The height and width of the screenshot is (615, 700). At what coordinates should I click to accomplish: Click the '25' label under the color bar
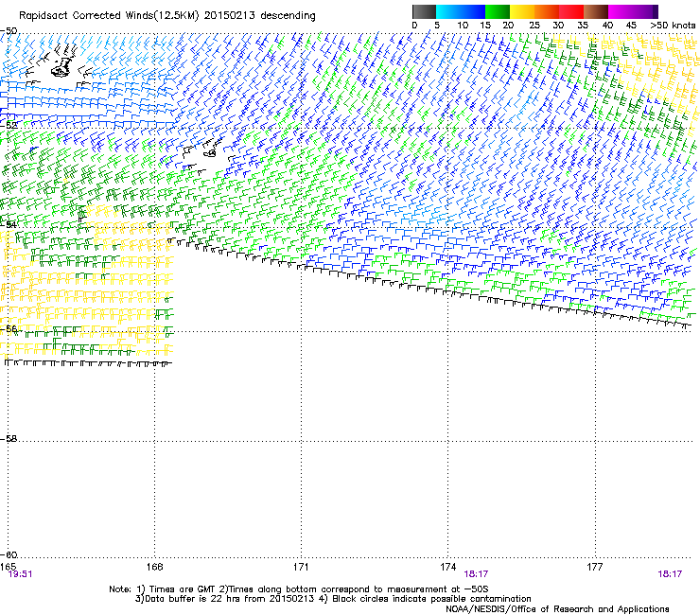pos(534,26)
